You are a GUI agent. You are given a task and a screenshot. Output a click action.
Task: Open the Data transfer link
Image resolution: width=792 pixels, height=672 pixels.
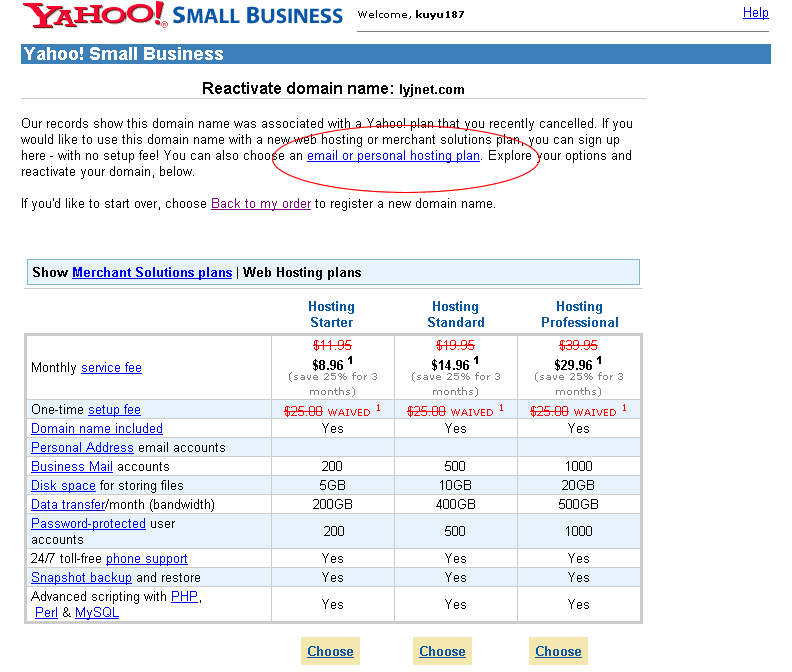(68, 504)
